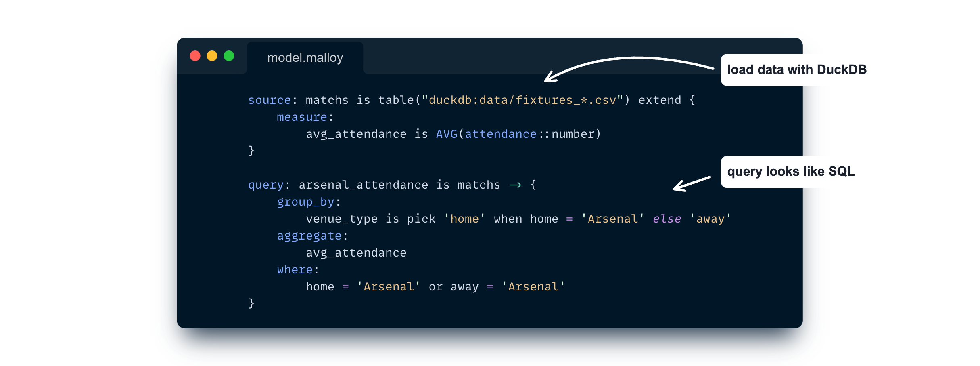The image size is (980, 366).
Task: Click the 'venue_type' field name
Action: click(x=342, y=219)
